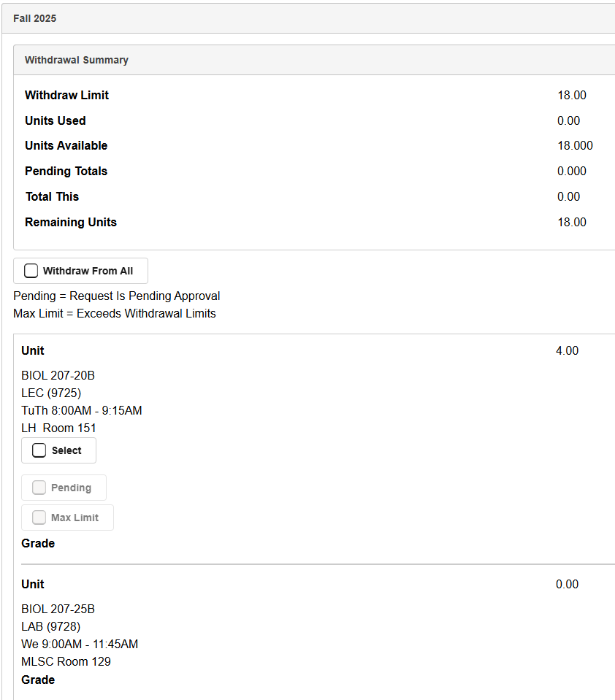The width and height of the screenshot is (615, 700).
Task: Click the Remaining Units value
Action: click(572, 222)
